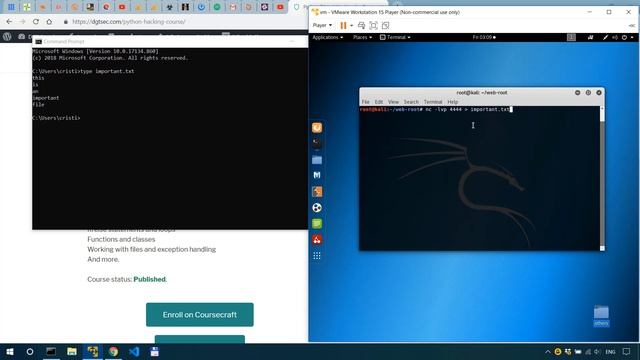Open Files icon in Kali dock
The height and width of the screenshot is (360, 640).
[317, 160]
